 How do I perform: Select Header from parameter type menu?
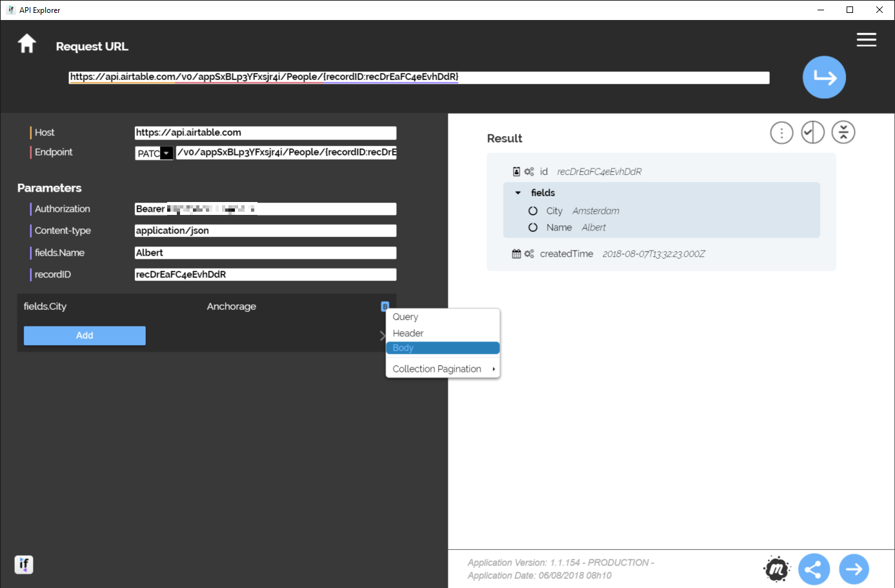tap(443, 333)
